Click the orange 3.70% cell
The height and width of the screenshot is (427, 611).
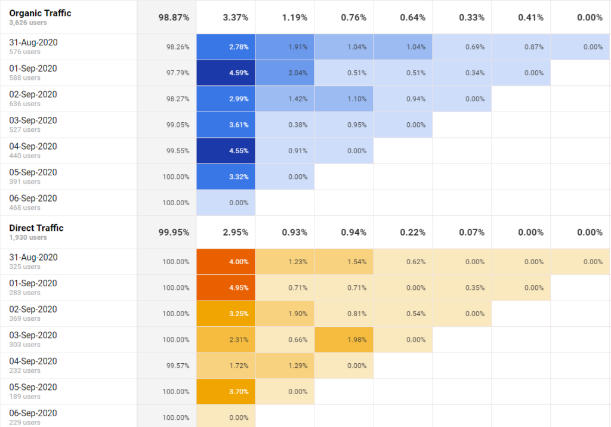[225, 392]
